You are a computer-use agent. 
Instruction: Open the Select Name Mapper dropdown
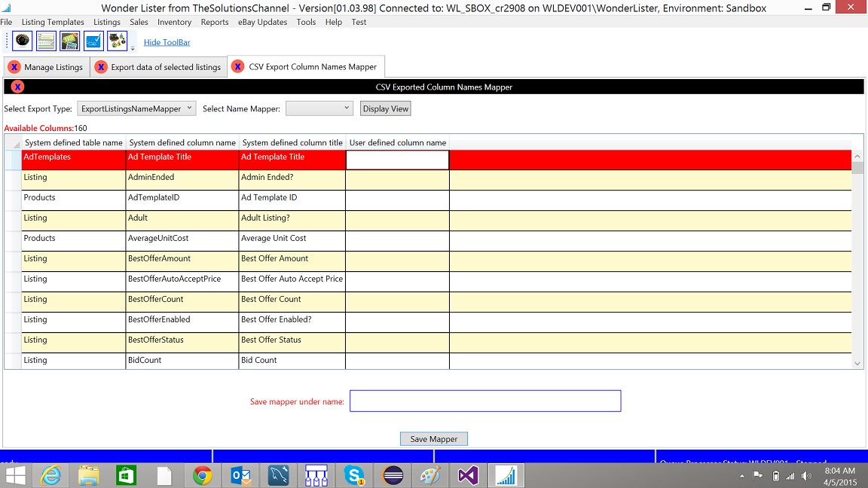coord(319,108)
